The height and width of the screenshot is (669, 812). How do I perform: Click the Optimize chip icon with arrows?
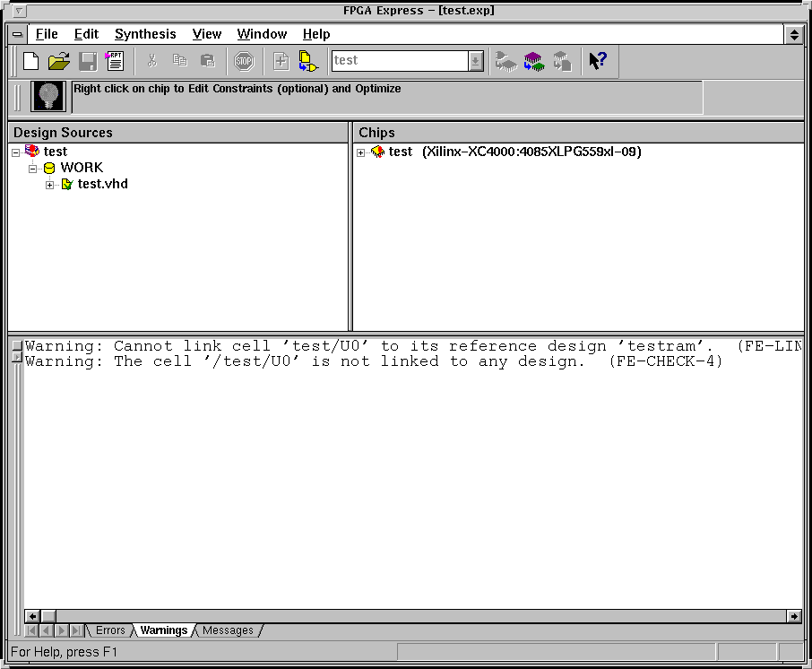(534, 61)
